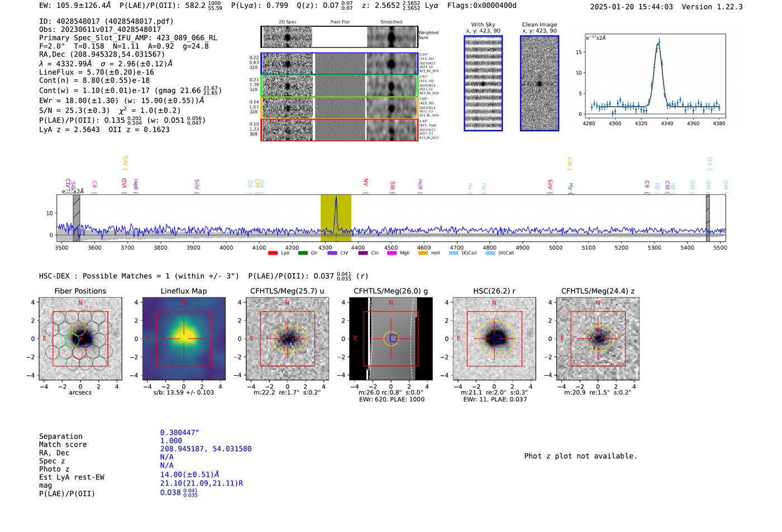Select the red-bordered 2D fiber spectrum row
This screenshot has width=782, height=532.
pyautogui.click(x=340, y=130)
